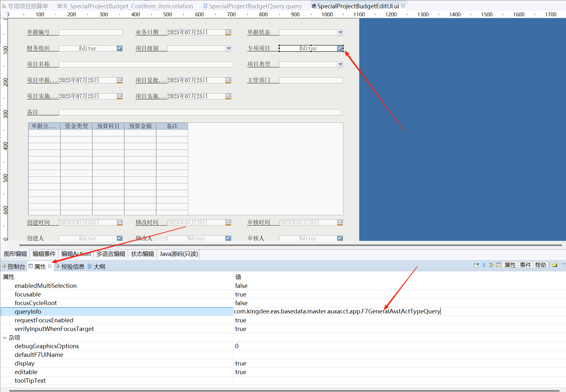Open calendar icon for 审核时间 field
Viewport: 566px width, 392px height.
[340, 222]
